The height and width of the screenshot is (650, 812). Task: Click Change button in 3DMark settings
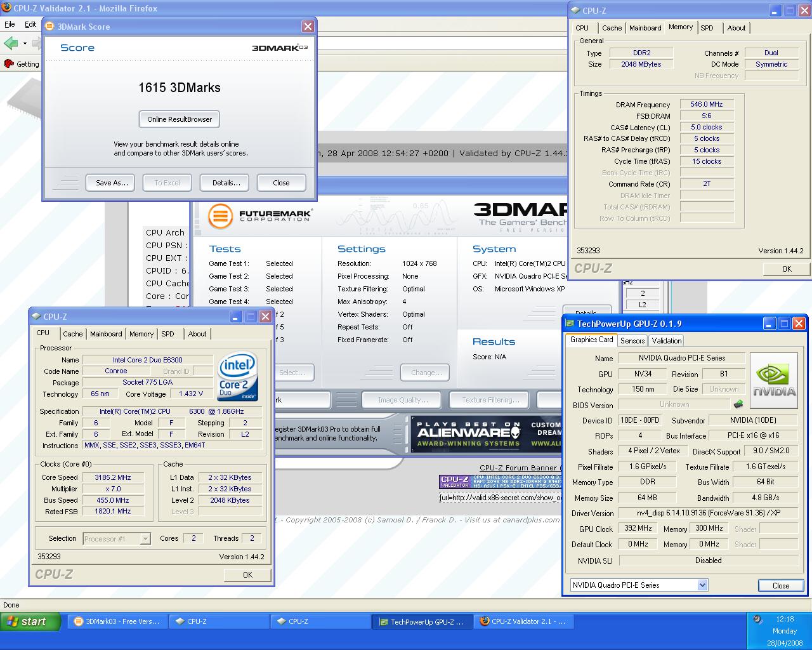[x=425, y=373]
